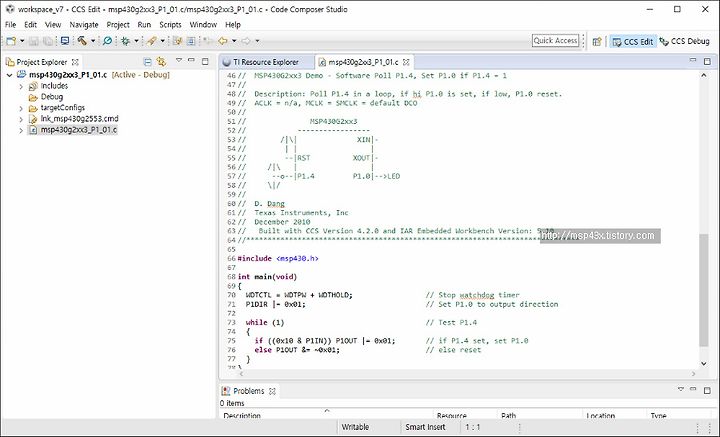The image size is (720, 437).
Task: Click the Save All toolbar icon
Action: tap(48, 41)
